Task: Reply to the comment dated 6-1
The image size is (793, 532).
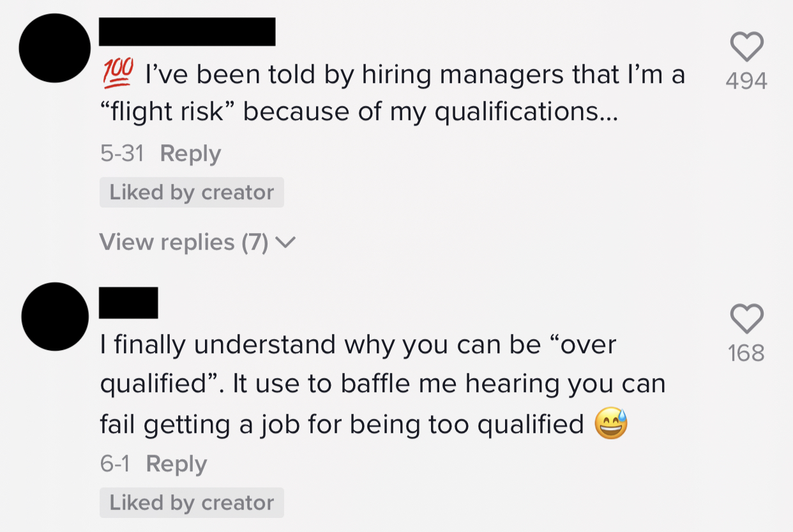Action: 176,464
